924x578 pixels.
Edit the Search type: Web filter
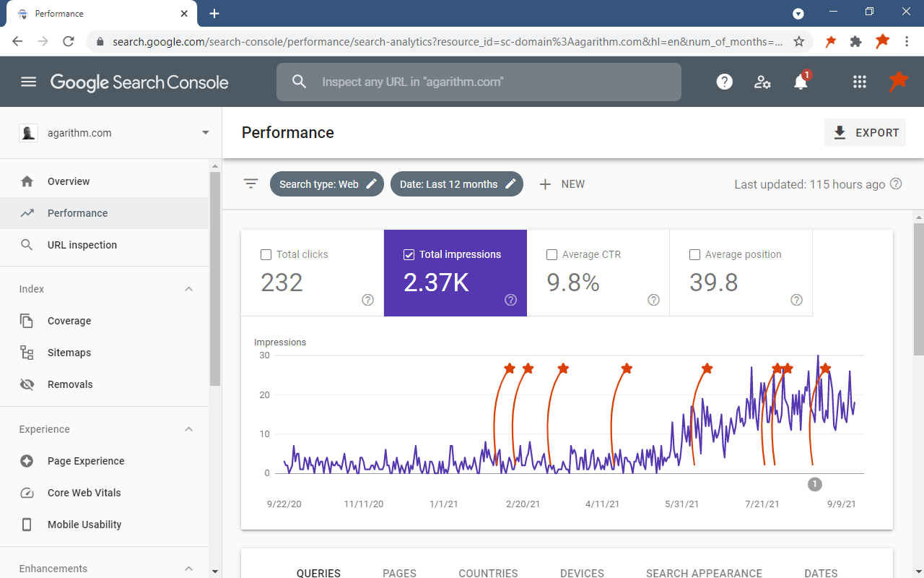click(327, 184)
